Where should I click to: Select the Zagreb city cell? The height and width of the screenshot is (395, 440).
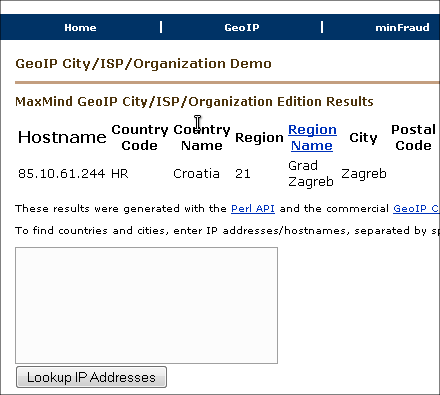[x=364, y=174]
